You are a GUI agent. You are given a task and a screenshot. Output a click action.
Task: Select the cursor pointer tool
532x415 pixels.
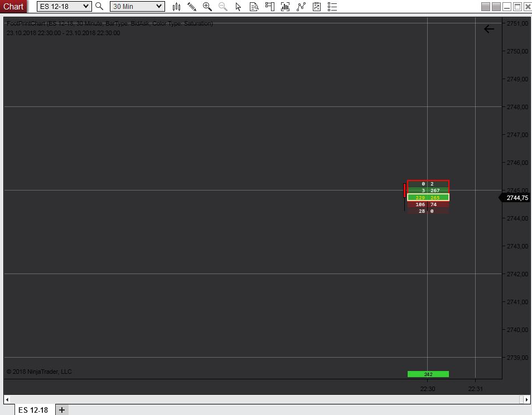pyautogui.click(x=239, y=7)
